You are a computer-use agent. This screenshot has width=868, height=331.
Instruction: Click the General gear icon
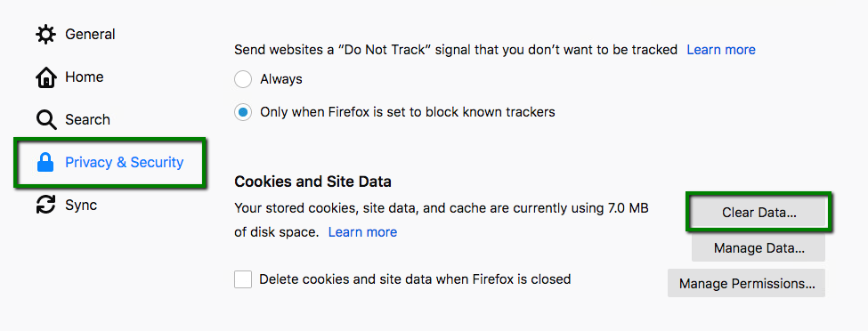(45, 35)
